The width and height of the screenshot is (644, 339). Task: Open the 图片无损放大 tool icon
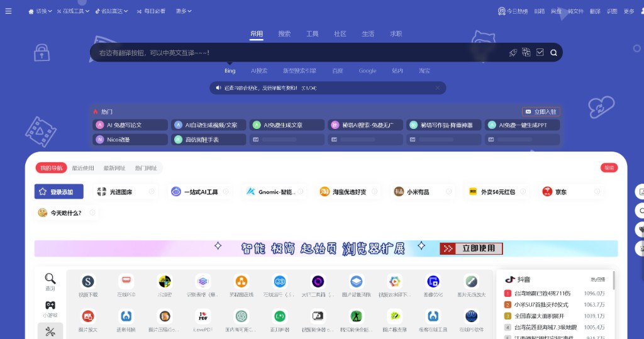click(471, 282)
